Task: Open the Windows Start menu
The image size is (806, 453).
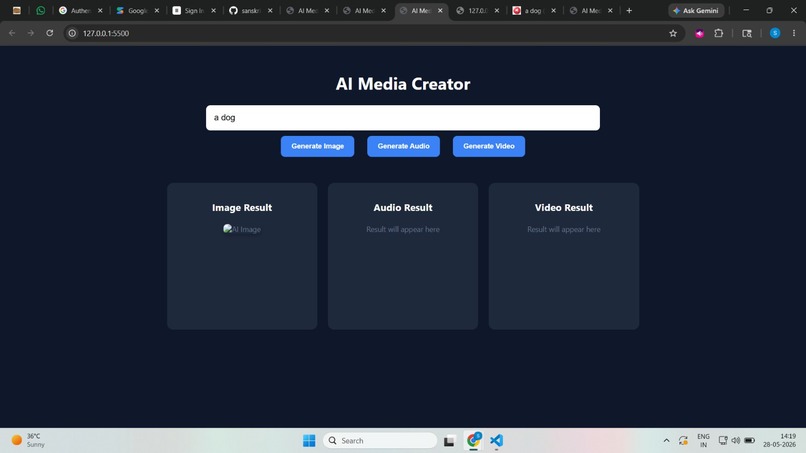Action: [309, 441]
